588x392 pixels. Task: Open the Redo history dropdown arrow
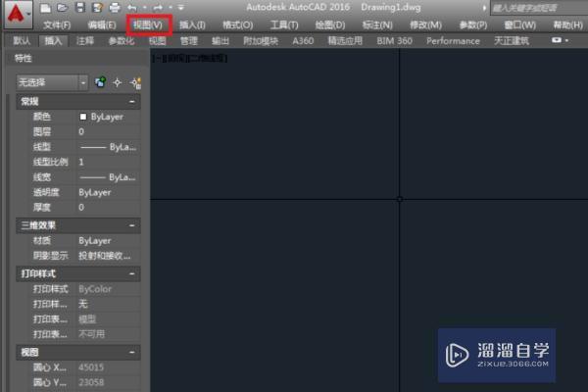171,8
